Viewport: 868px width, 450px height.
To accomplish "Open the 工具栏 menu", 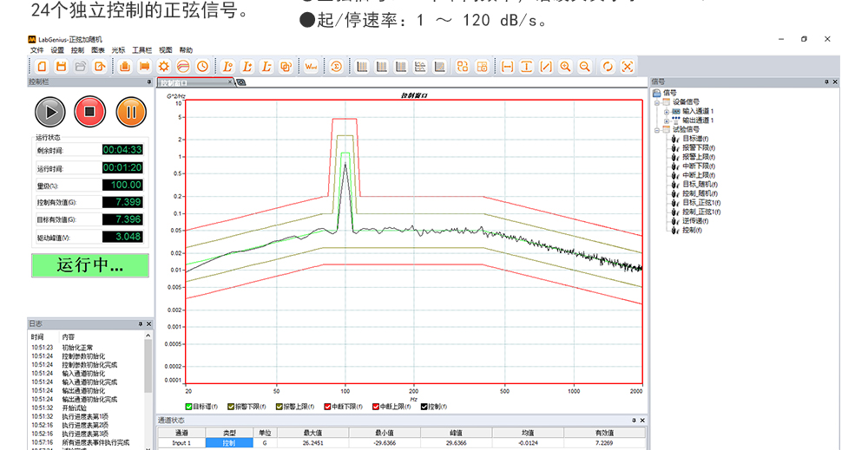I will (141, 50).
